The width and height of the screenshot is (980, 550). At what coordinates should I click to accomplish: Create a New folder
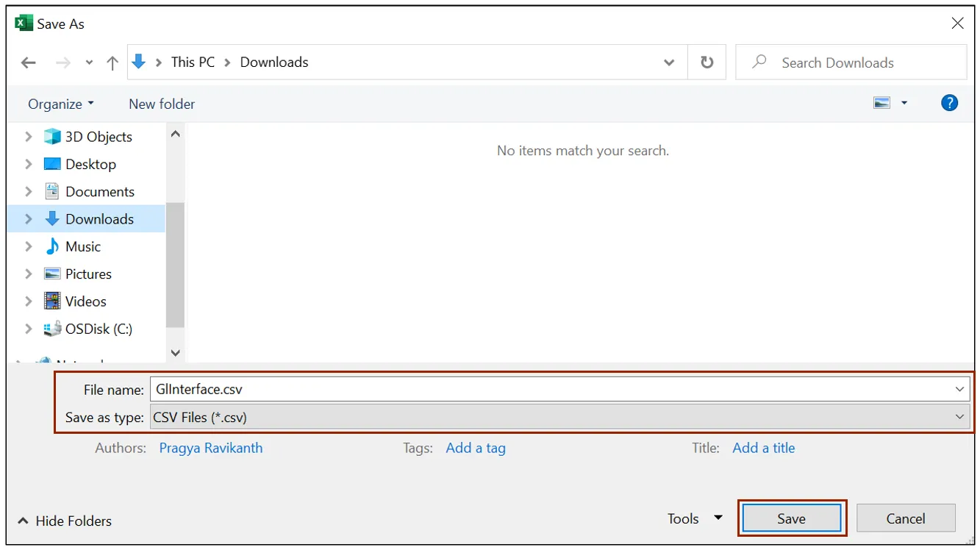(x=162, y=104)
